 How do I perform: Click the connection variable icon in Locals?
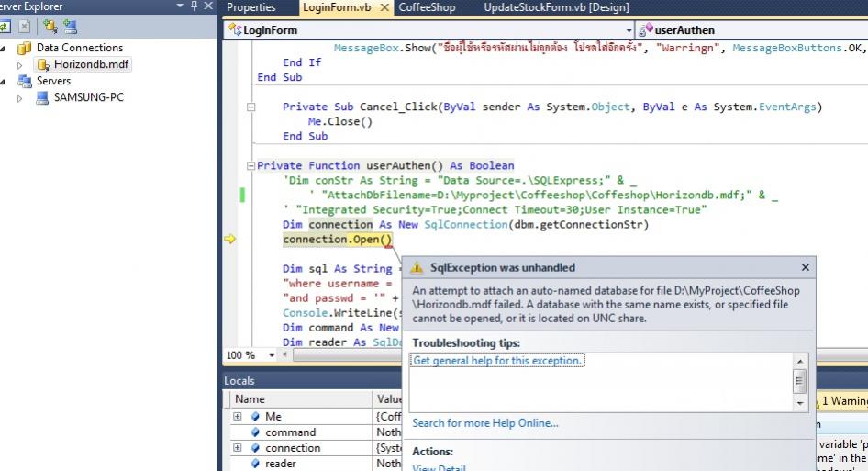[255, 448]
